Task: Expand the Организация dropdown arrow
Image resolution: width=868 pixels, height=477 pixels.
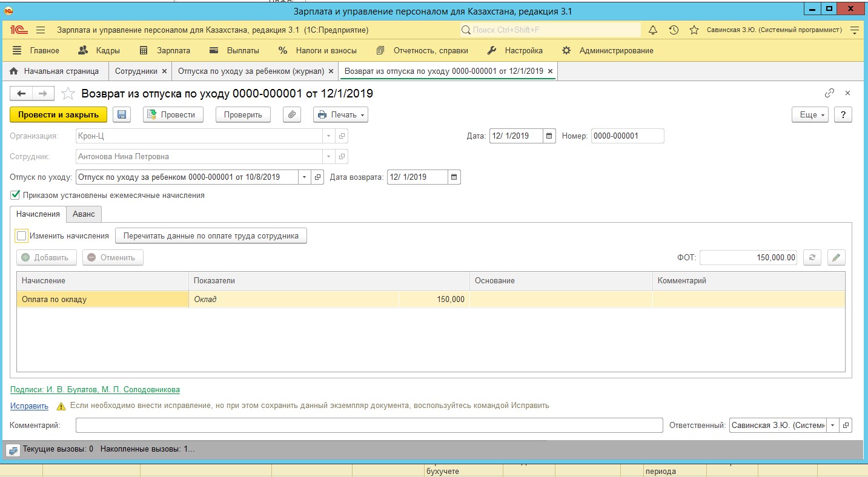Action: 328,136
